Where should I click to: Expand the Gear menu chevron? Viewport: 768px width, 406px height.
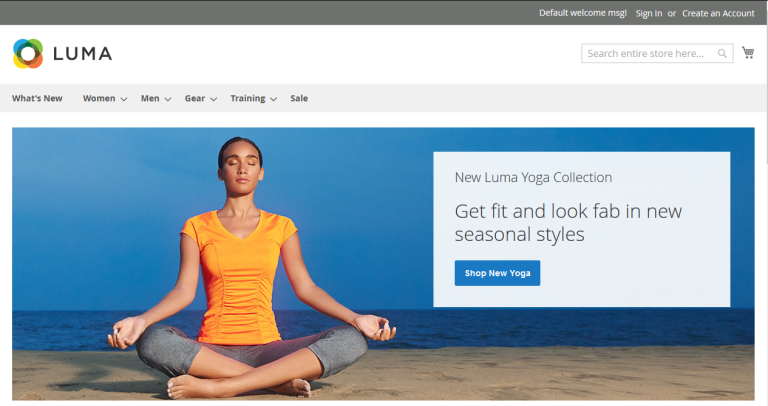(213, 99)
